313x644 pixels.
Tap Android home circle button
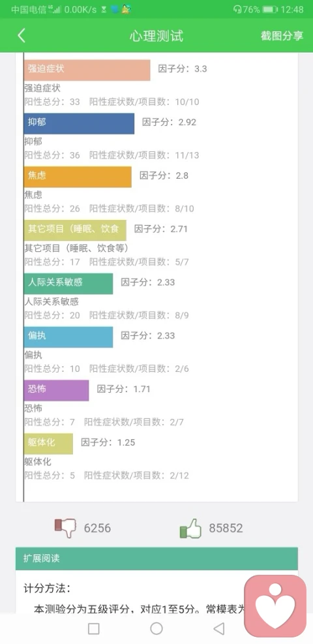pyautogui.click(x=156, y=628)
